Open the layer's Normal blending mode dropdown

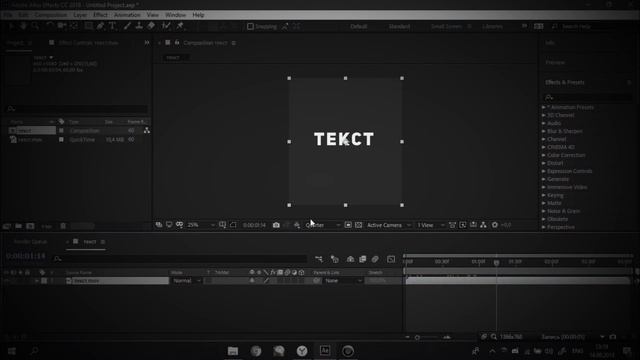coord(187,281)
